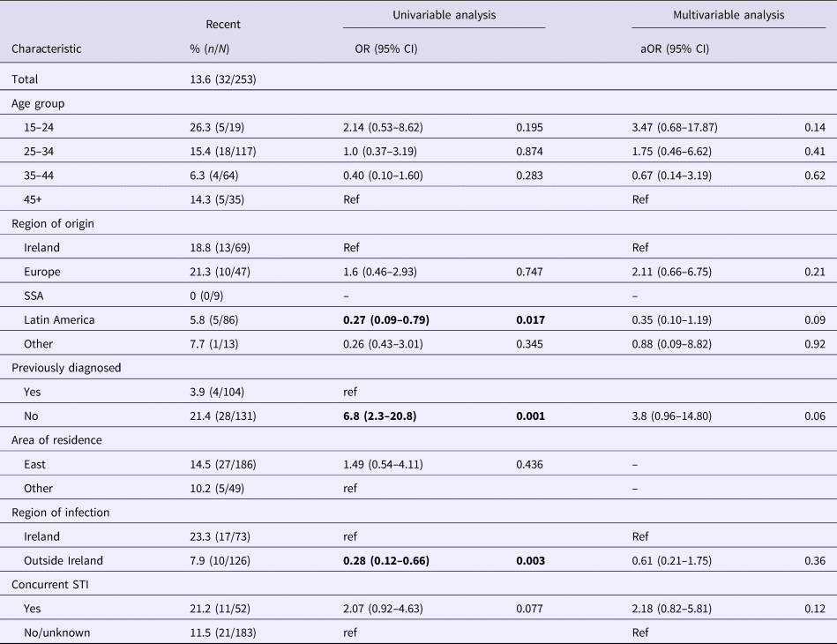Select the Outside Ireland row label

coord(66,559)
